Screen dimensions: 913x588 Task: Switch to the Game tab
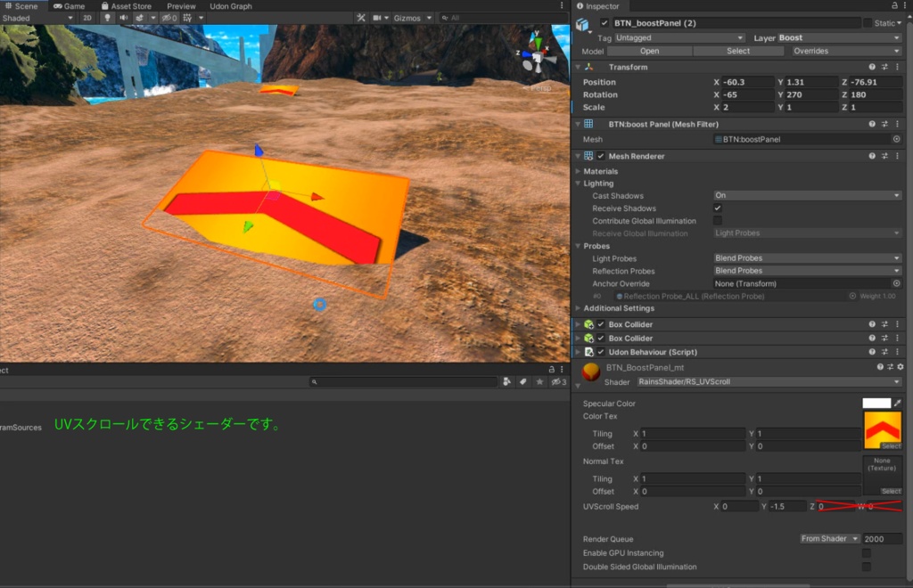coord(71,5)
